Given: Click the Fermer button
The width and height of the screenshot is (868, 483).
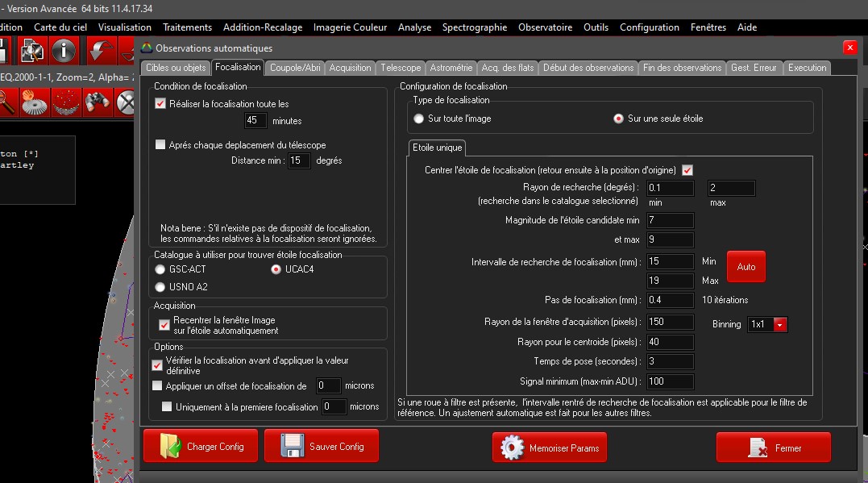Looking at the screenshot, I should click(x=772, y=448).
